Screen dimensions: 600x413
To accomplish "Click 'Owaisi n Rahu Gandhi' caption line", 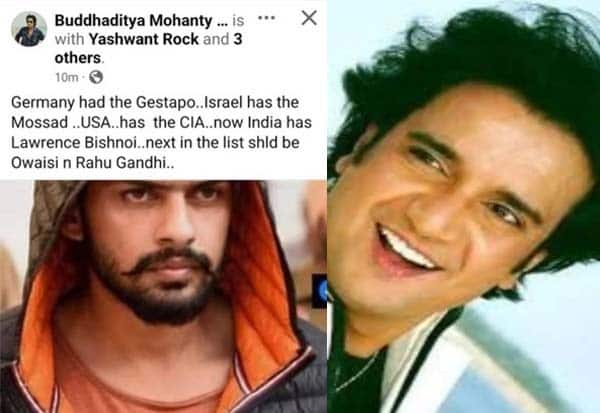I will pyautogui.click(x=92, y=163).
